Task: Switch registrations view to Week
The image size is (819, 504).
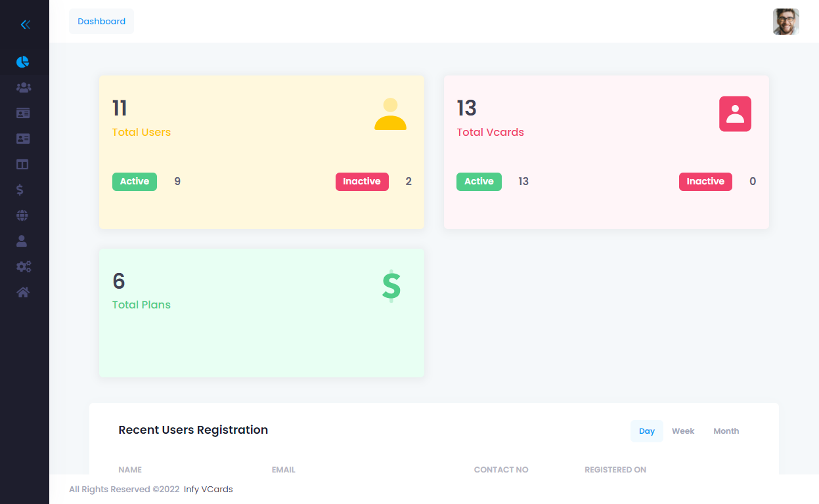Action: tap(683, 430)
